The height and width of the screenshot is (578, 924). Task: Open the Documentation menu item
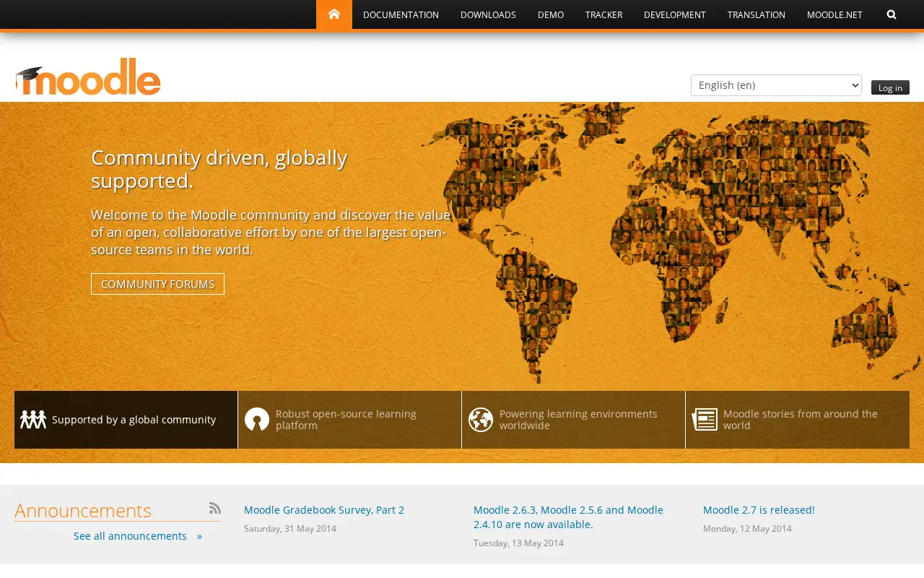(401, 14)
